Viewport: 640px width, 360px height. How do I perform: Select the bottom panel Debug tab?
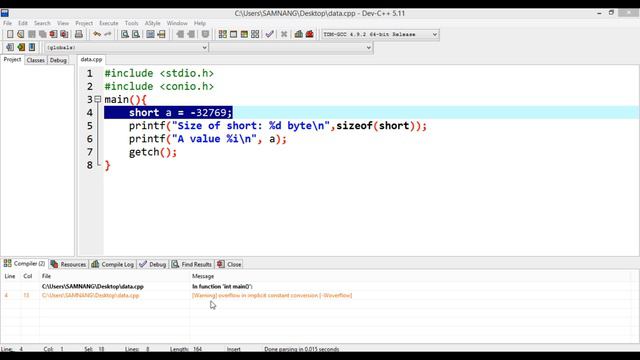click(x=153, y=264)
